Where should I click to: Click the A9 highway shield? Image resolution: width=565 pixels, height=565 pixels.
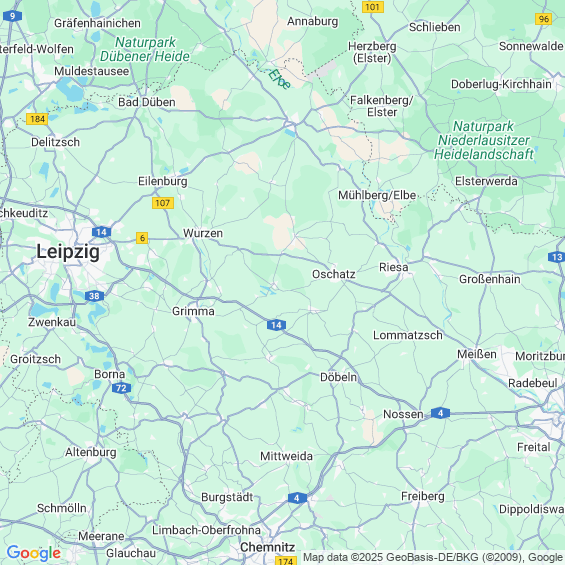point(12,16)
